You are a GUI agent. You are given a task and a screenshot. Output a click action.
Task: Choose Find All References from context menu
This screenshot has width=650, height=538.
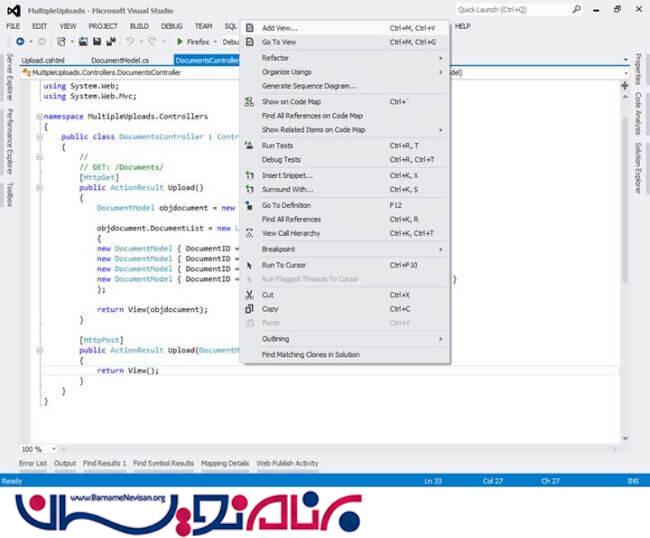pyautogui.click(x=291, y=219)
